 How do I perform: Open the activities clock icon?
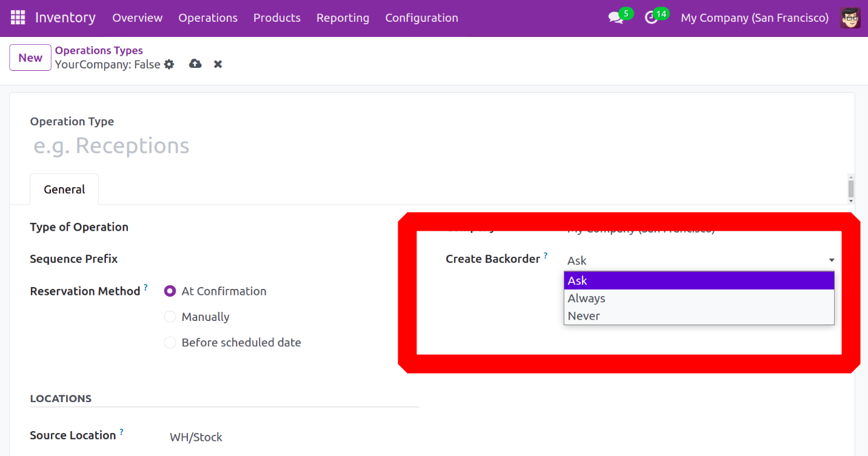(x=651, y=18)
